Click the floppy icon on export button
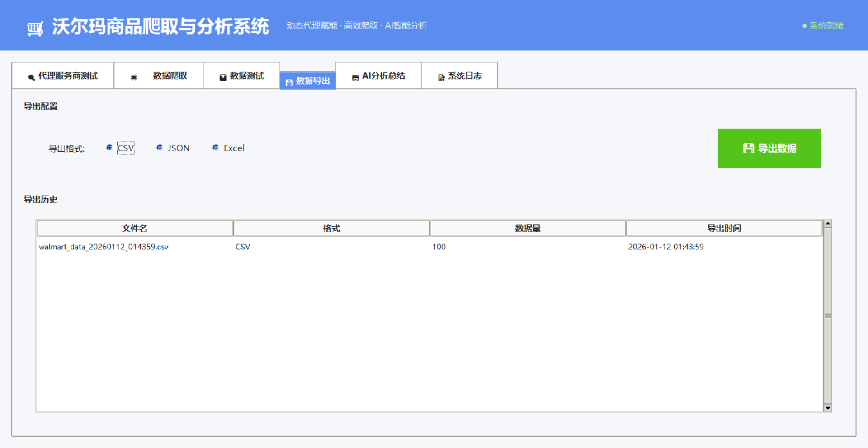Image resolution: width=868 pixels, height=448 pixels. (748, 148)
